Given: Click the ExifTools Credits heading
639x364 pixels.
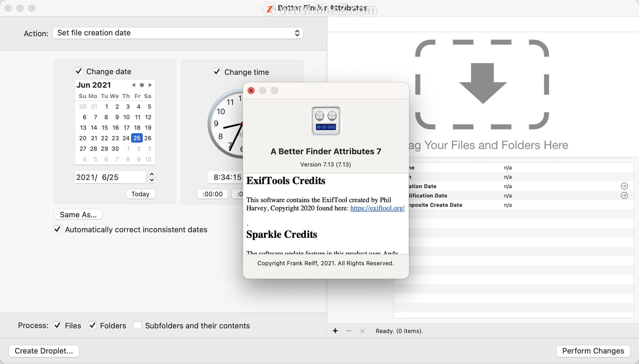Looking at the screenshot, I should [x=286, y=181].
